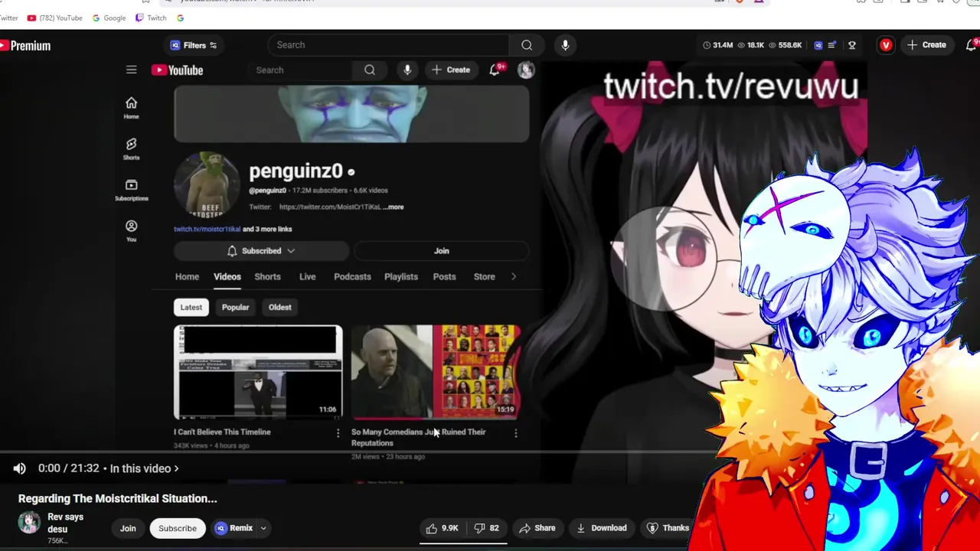The height and width of the screenshot is (551, 980).
Task: Click the top search magnifier button
Action: tap(527, 45)
